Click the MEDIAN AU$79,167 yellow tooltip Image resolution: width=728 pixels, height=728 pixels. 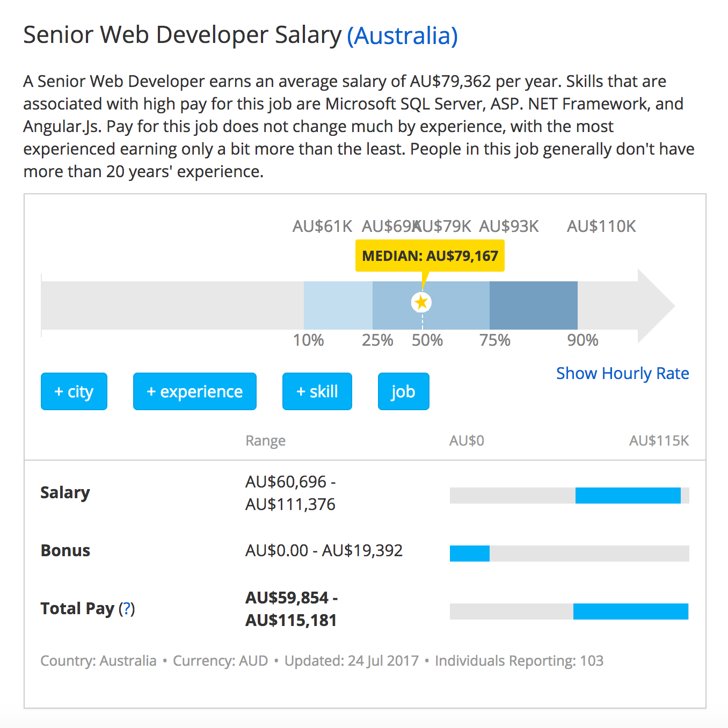tap(429, 256)
